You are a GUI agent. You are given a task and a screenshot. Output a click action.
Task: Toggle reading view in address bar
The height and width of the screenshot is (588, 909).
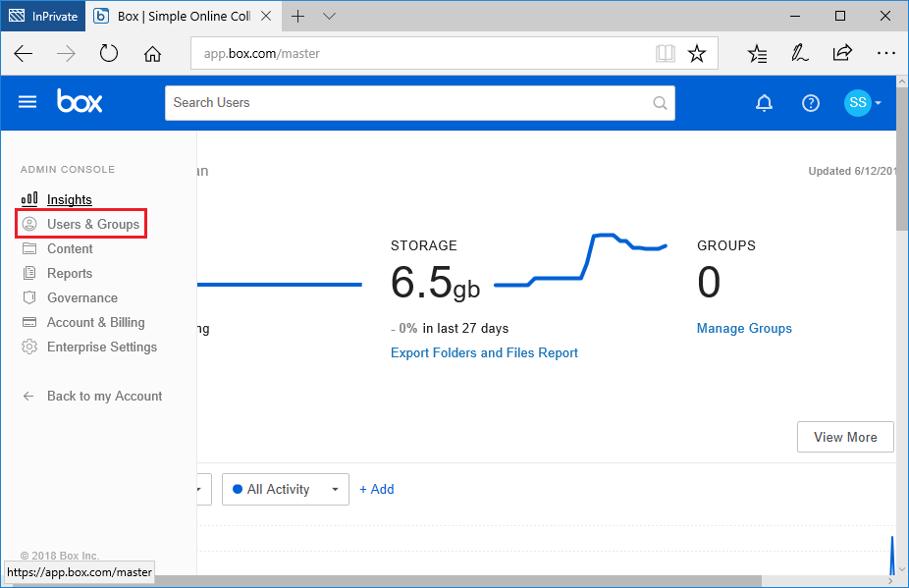665,53
